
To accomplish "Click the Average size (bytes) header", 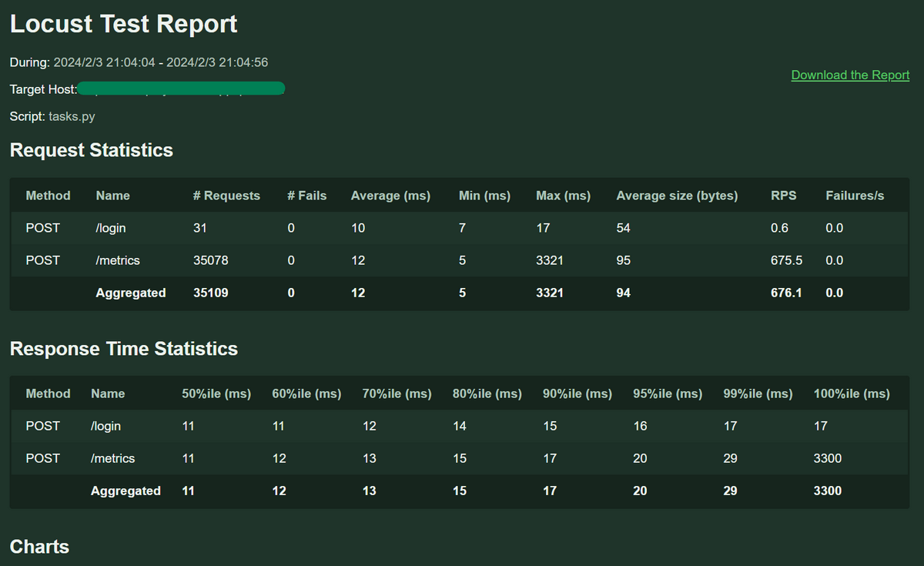I will coord(677,196).
